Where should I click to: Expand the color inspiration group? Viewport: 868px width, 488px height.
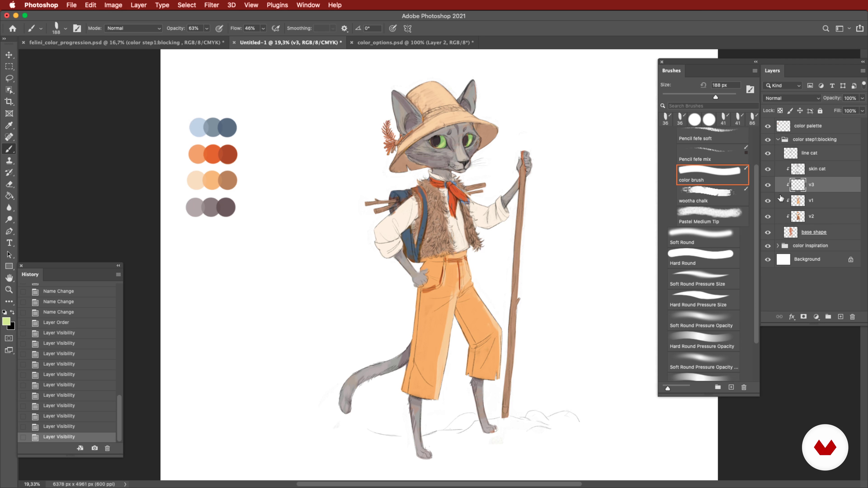pyautogui.click(x=778, y=246)
